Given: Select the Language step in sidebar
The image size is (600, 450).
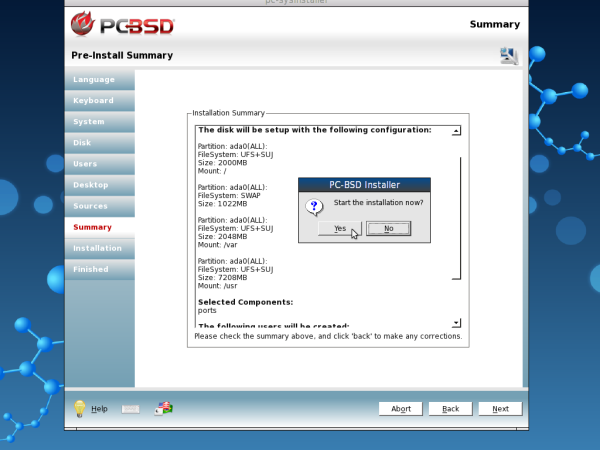Looking at the screenshot, I should click(100, 80).
